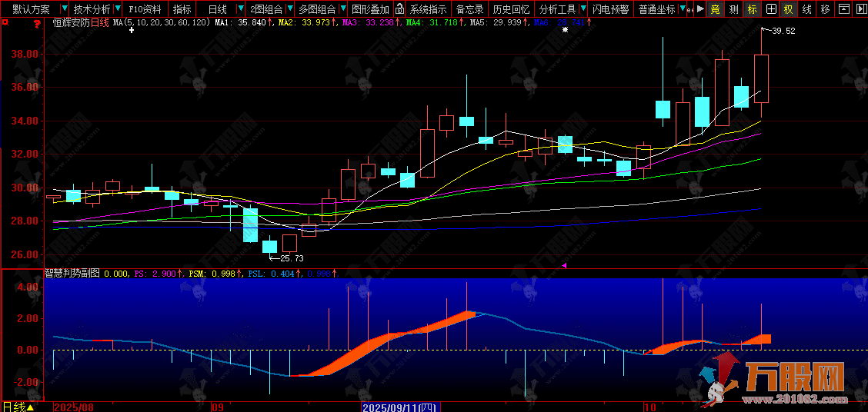Click the 闪电预警 alert button

click(609, 9)
